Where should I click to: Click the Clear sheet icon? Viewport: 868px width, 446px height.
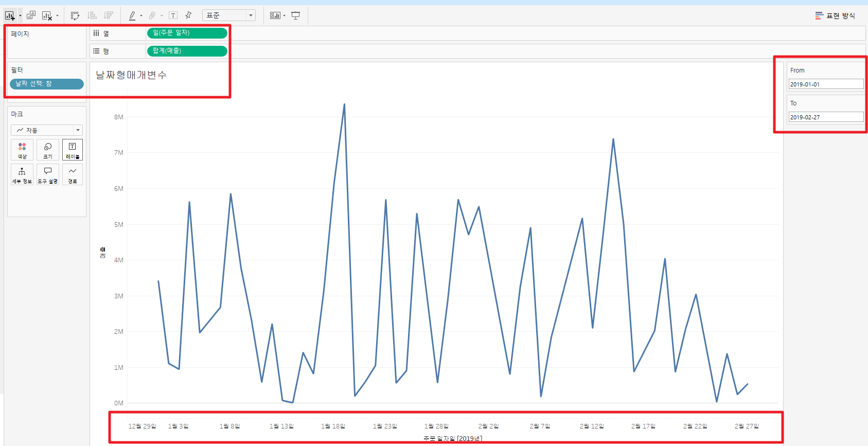coord(47,15)
